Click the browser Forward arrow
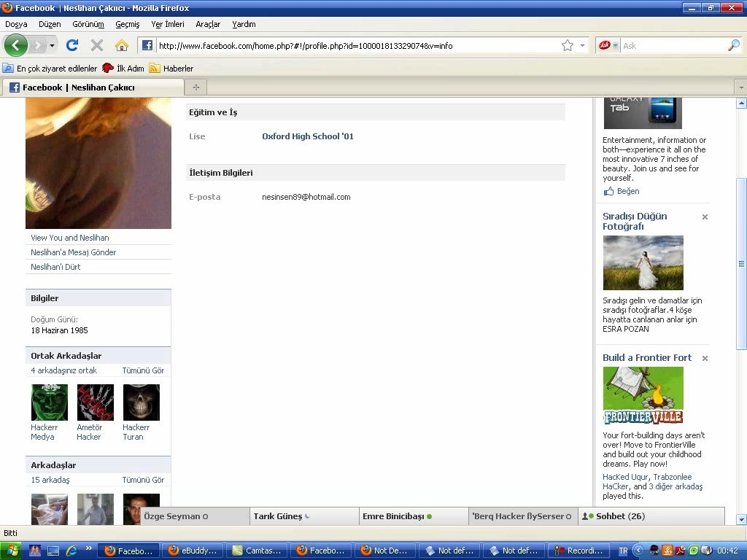This screenshot has height=560, width=747. [x=37, y=46]
